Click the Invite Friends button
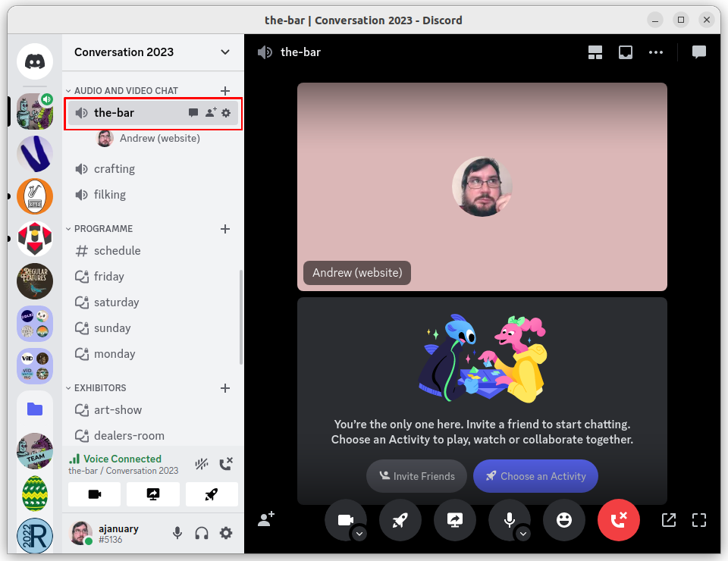Viewport: 728px width, 561px height. 416,476
